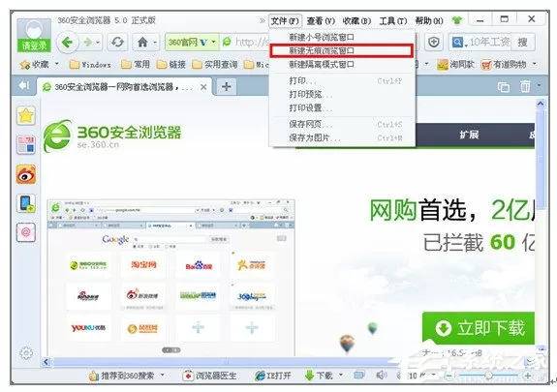Open the 工具(T) menu
Image resolution: width=557 pixels, height=392 pixels.
click(392, 21)
